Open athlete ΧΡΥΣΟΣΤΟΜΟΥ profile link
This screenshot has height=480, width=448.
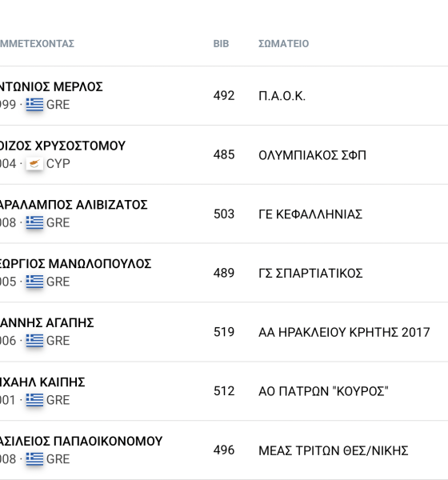[x=62, y=146]
